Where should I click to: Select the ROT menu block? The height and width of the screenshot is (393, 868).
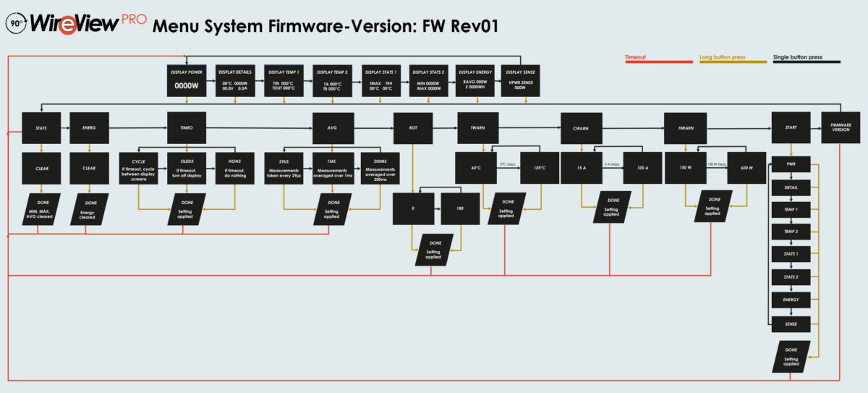point(414,128)
